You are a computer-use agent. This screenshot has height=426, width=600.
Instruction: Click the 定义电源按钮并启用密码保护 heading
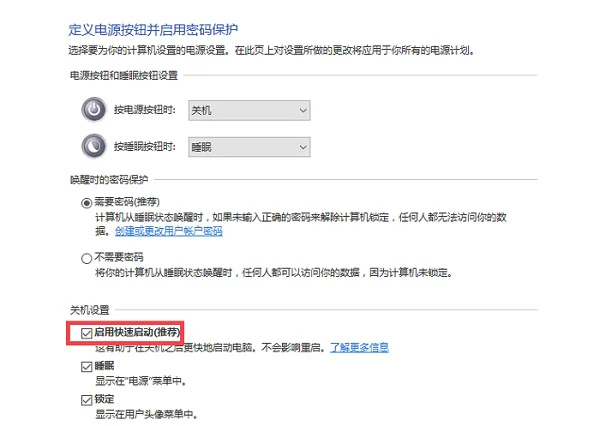153,29
